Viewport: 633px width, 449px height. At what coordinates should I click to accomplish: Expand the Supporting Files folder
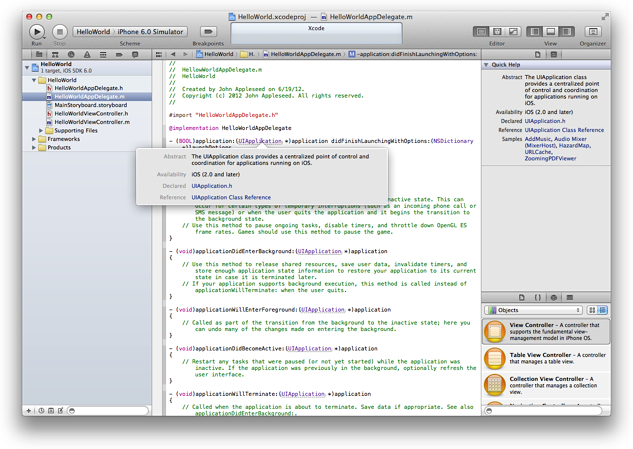point(41,130)
